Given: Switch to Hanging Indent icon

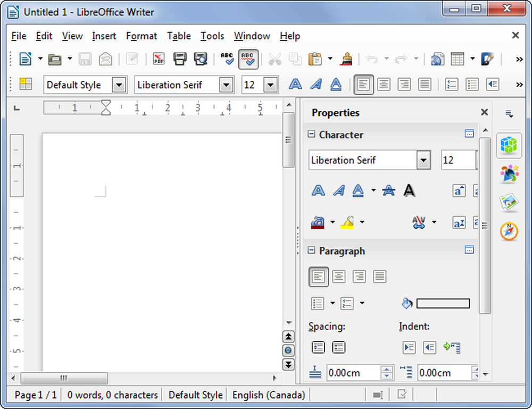Looking at the screenshot, I should pos(452,347).
